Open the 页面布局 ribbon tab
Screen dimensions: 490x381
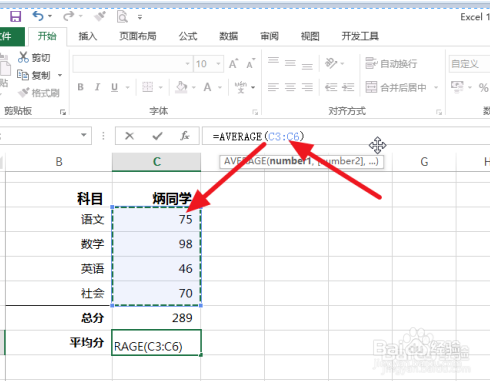[x=138, y=36]
